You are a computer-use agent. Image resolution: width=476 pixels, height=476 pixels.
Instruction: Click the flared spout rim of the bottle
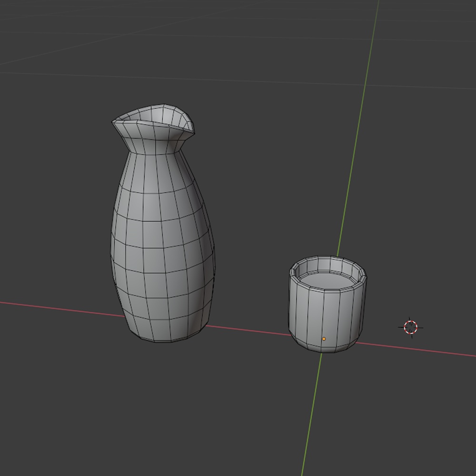coord(152,114)
